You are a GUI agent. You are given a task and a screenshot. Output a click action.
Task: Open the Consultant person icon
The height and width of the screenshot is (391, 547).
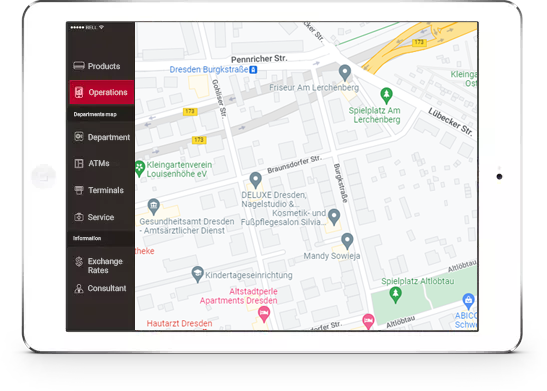point(79,288)
